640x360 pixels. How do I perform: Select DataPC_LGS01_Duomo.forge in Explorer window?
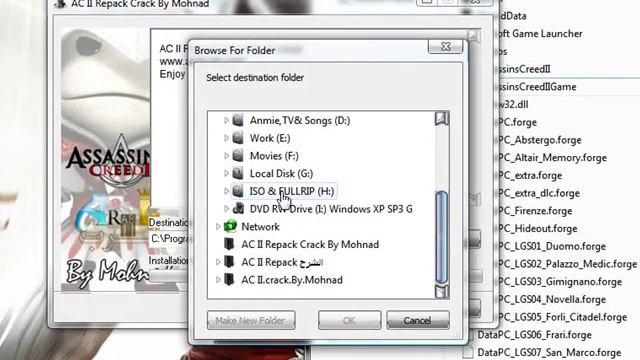[x=551, y=246]
